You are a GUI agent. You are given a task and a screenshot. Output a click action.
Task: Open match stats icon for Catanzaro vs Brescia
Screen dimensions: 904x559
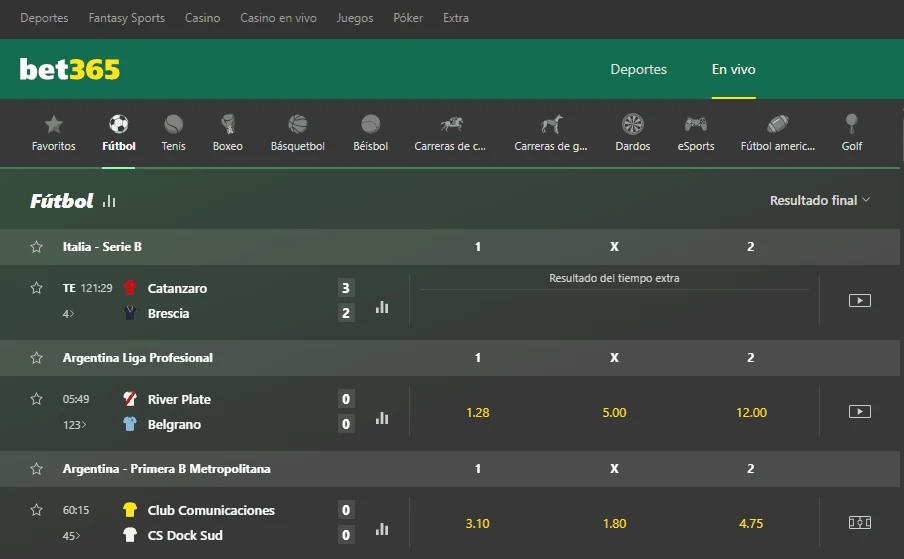tap(382, 307)
